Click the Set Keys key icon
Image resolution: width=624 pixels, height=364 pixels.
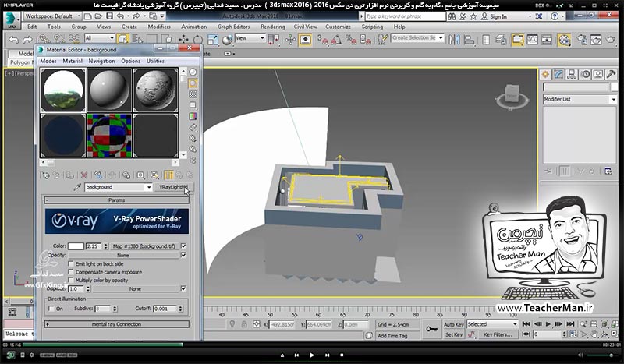tap(432, 329)
